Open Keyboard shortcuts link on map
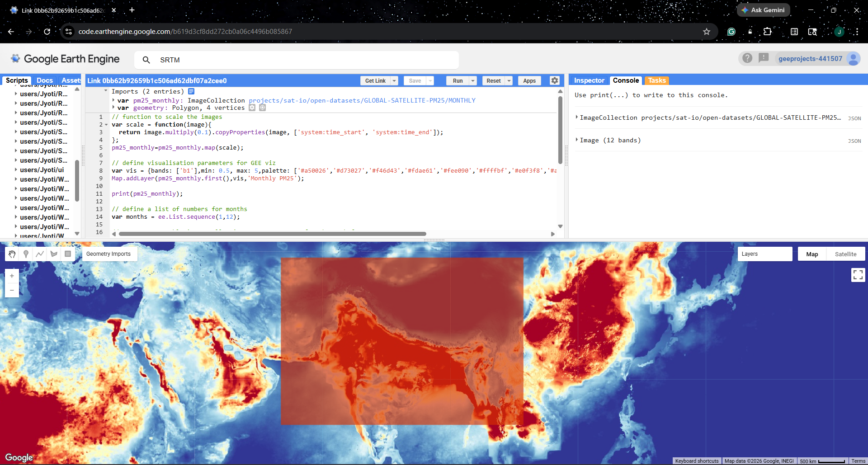 697,461
